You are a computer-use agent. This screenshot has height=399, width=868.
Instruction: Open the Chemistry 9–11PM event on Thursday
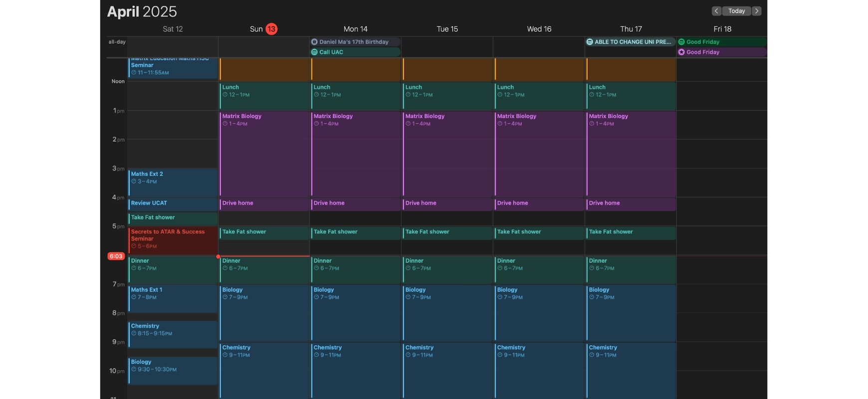coord(631,371)
